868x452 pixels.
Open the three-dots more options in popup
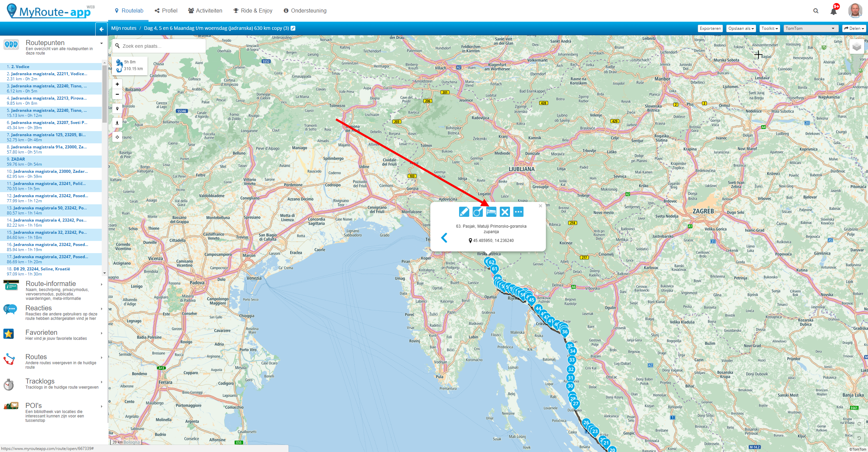[518, 212]
